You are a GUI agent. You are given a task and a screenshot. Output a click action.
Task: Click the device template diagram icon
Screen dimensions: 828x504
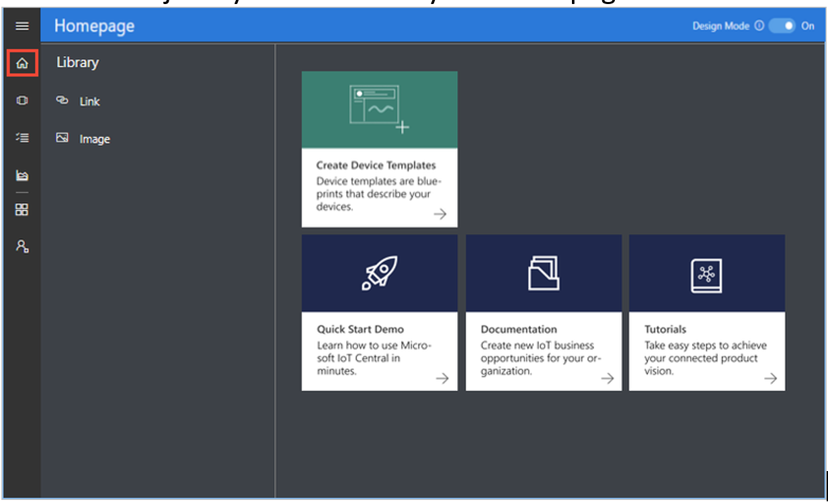(379, 108)
